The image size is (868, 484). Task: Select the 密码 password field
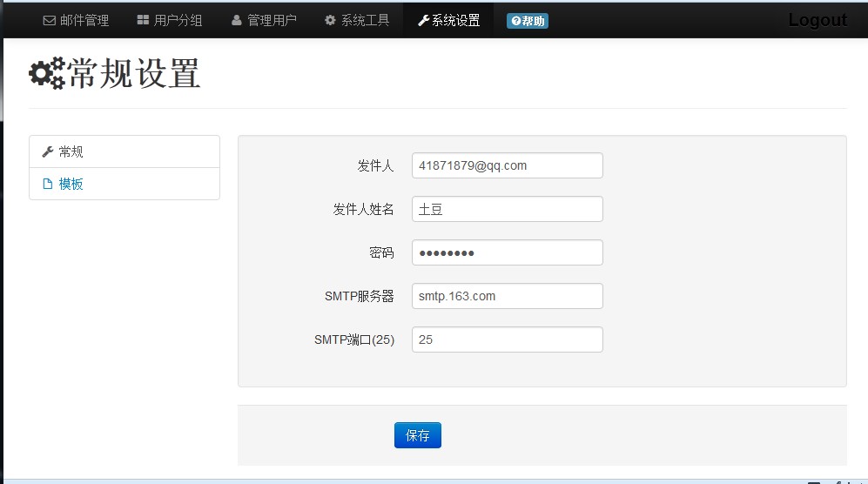[x=507, y=252]
